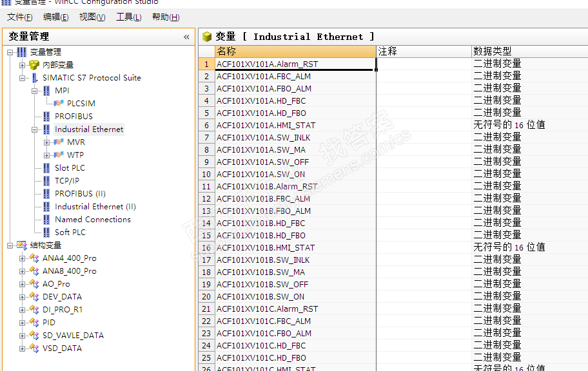The image size is (588, 371).
Task: Open the 工具(L) menu
Action: click(x=129, y=17)
